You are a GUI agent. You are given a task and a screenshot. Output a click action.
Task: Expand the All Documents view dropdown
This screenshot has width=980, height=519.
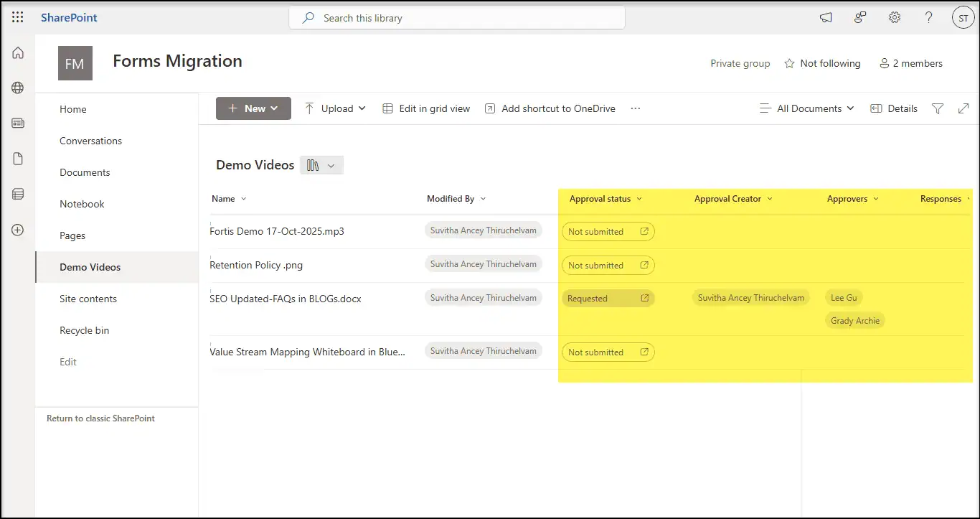[806, 108]
